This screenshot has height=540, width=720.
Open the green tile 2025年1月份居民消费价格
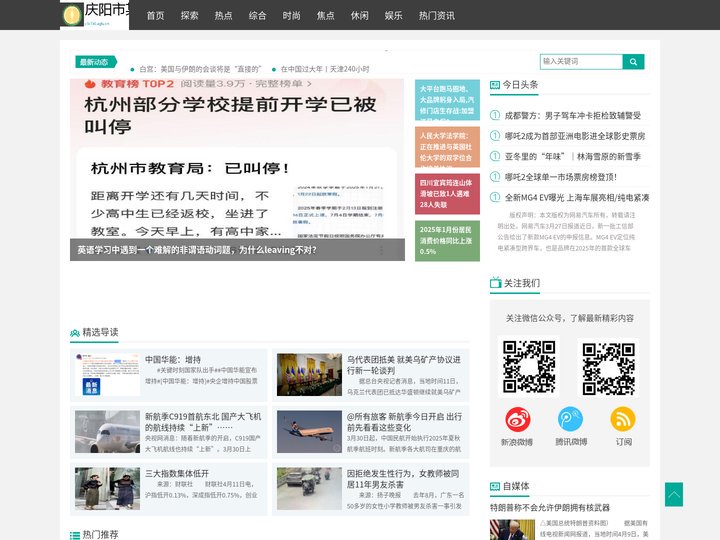[447, 241]
